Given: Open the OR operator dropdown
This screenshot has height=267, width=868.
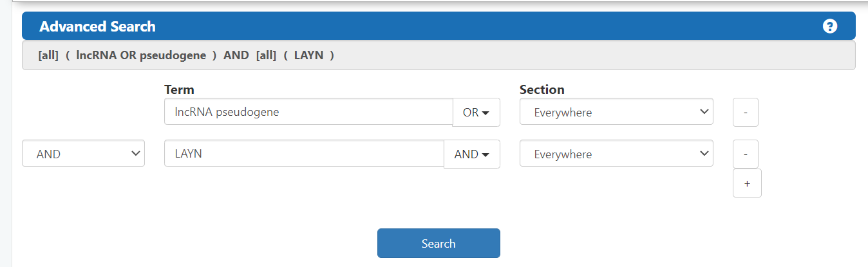Looking at the screenshot, I should [x=476, y=113].
